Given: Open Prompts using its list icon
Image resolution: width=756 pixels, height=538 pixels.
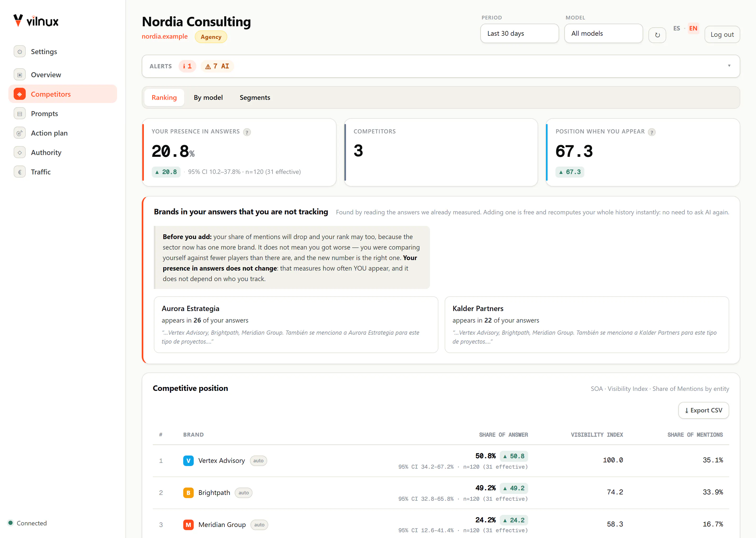Looking at the screenshot, I should point(19,114).
